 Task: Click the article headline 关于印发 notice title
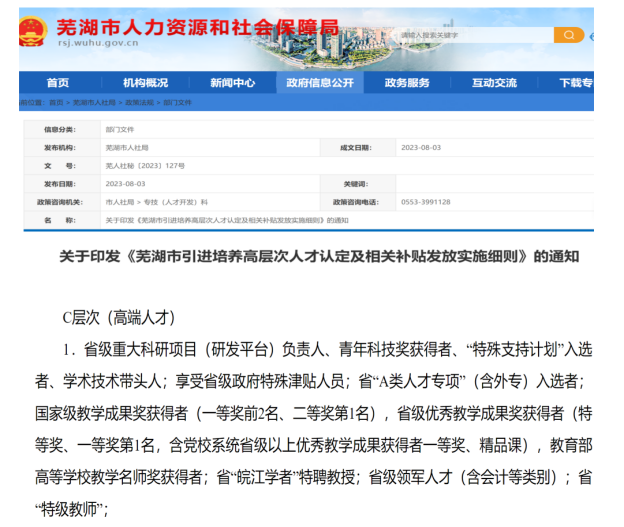(x=319, y=256)
